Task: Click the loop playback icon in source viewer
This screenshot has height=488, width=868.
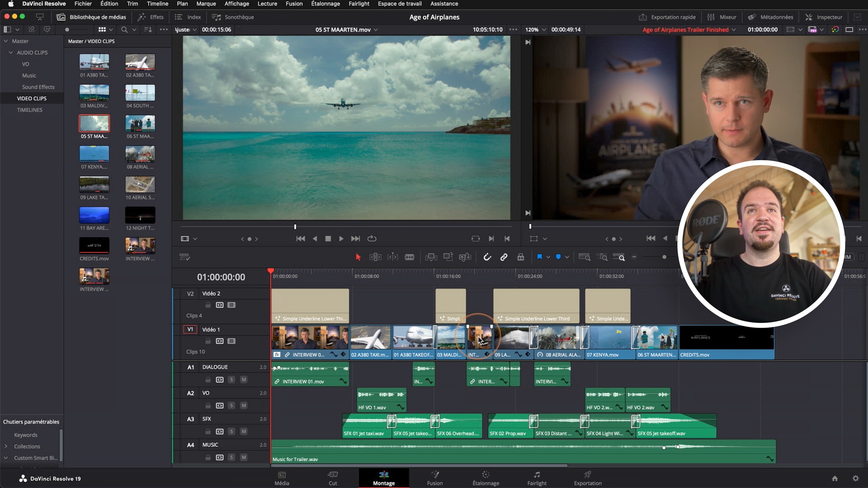Action: (372, 239)
